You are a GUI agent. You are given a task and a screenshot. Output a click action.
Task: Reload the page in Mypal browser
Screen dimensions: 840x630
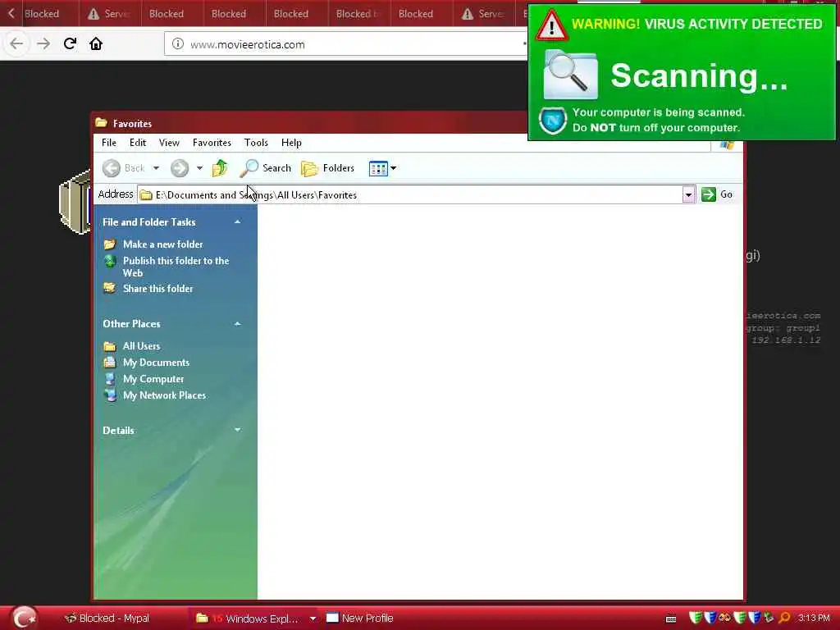click(x=70, y=44)
